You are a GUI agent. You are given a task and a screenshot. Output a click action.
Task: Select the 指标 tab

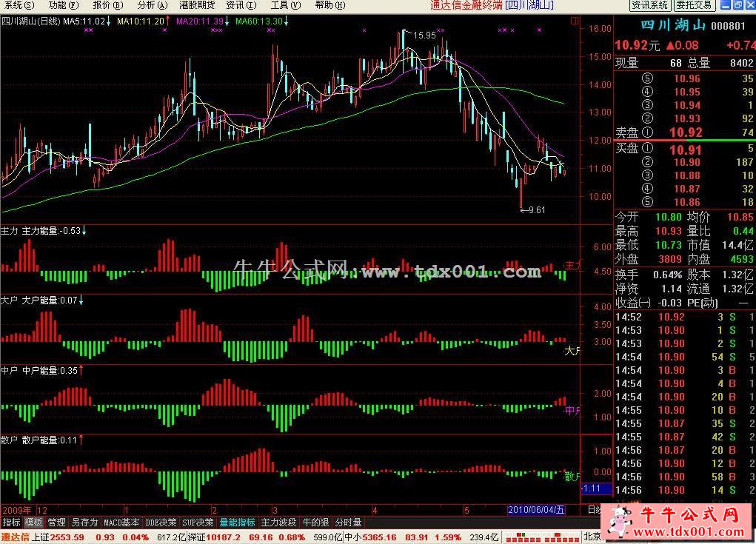[x=12, y=523]
